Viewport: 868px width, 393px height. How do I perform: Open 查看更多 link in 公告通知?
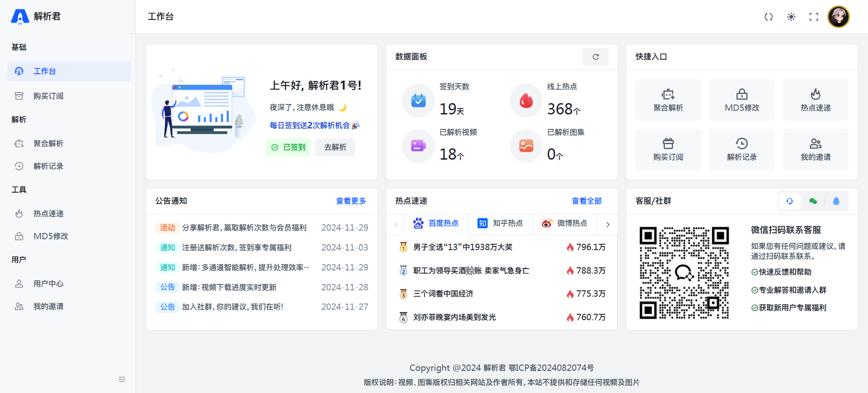[351, 201]
